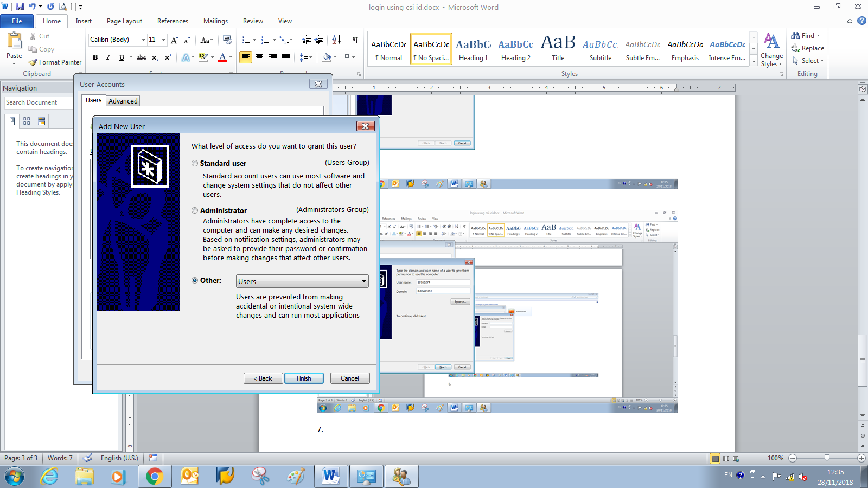Open the File tab
The height and width of the screenshot is (488, 868).
pos(17,21)
